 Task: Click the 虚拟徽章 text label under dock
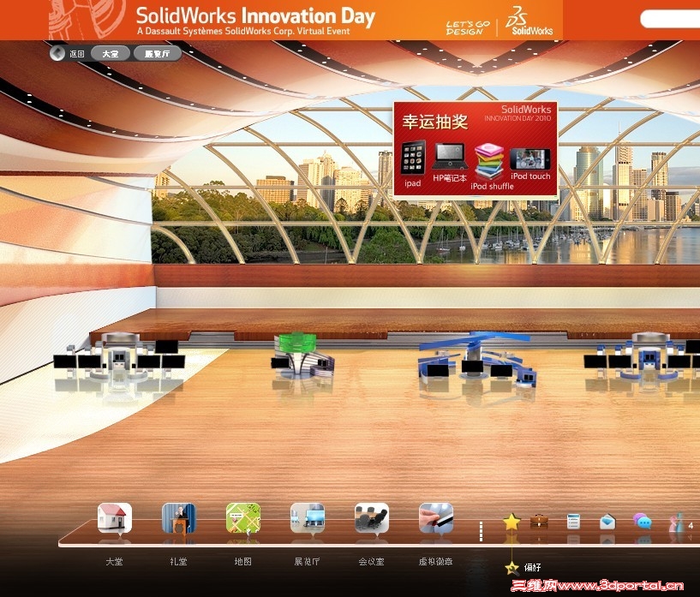(x=436, y=561)
